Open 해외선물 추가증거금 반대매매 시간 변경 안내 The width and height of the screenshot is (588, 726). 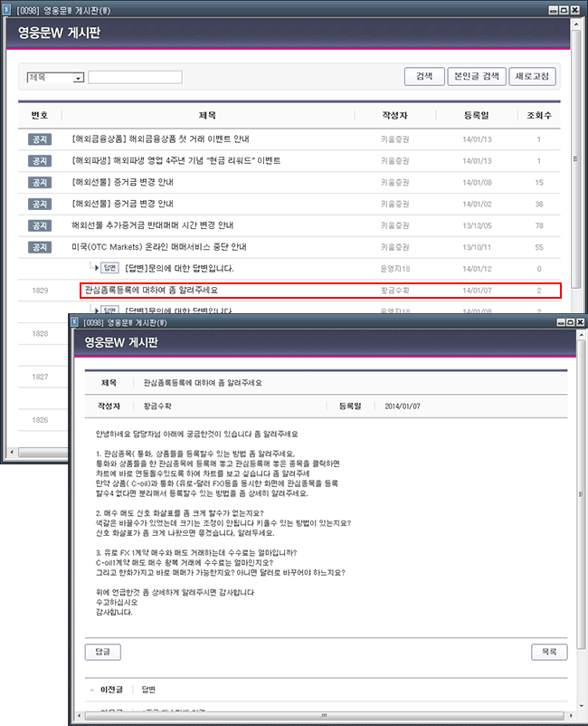tap(152, 225)
